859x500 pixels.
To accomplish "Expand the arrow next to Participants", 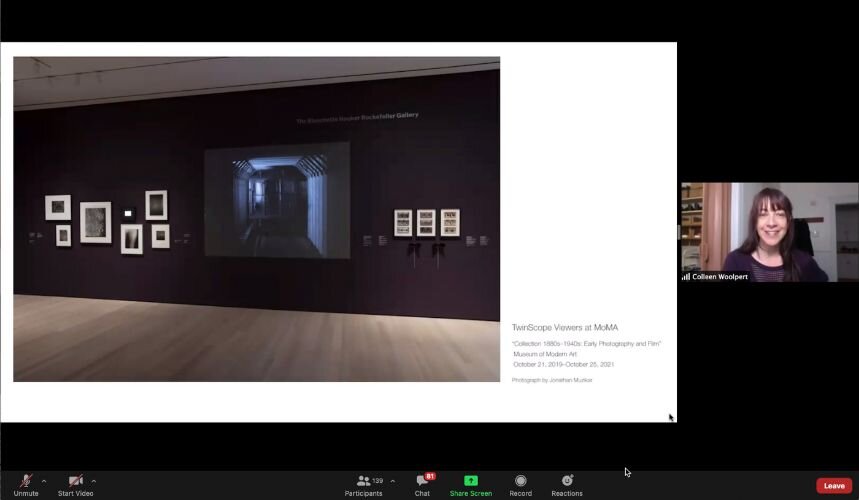I will [393, 481].
